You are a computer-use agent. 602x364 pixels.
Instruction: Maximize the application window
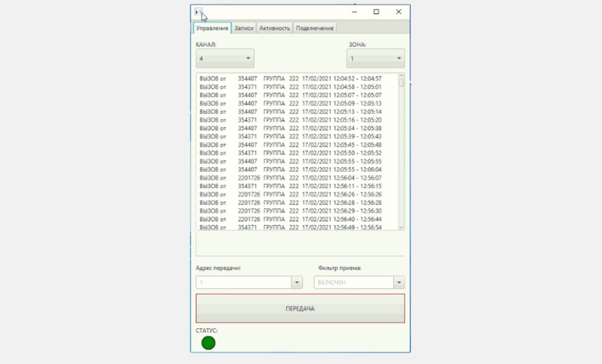tap(376, 12)
